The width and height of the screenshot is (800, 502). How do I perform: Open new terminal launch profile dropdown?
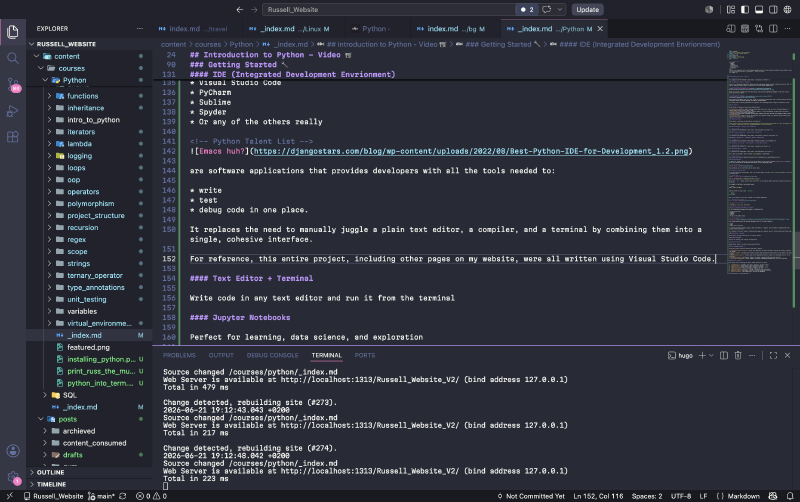pyautogui.click(x=711, y=356)
